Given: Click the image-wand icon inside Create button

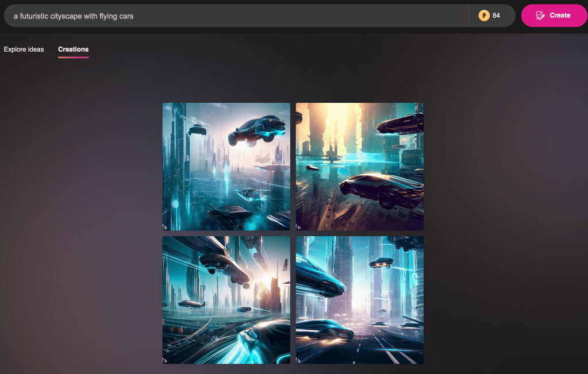Looking at the screenshot, I should [540, 16].
